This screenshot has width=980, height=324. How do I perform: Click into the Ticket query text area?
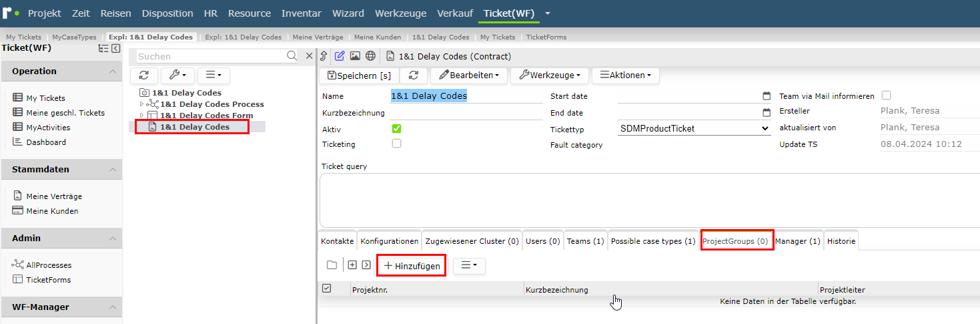[650, 200]
